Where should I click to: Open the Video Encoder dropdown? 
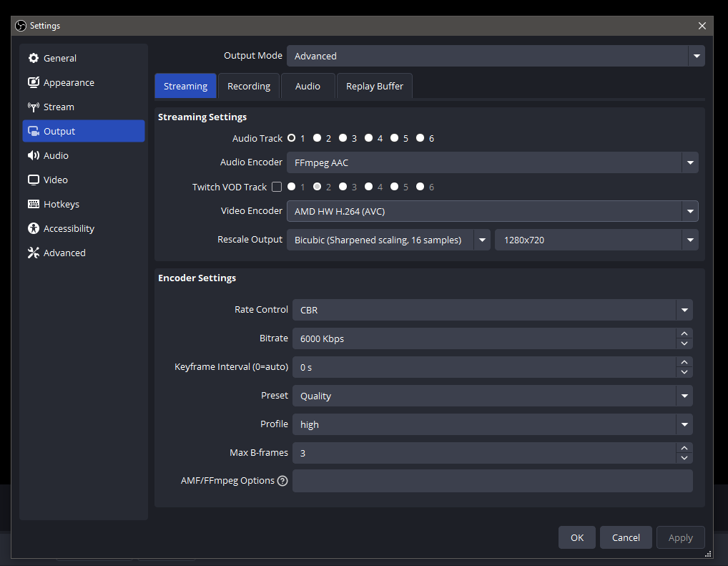coord(493,211)
